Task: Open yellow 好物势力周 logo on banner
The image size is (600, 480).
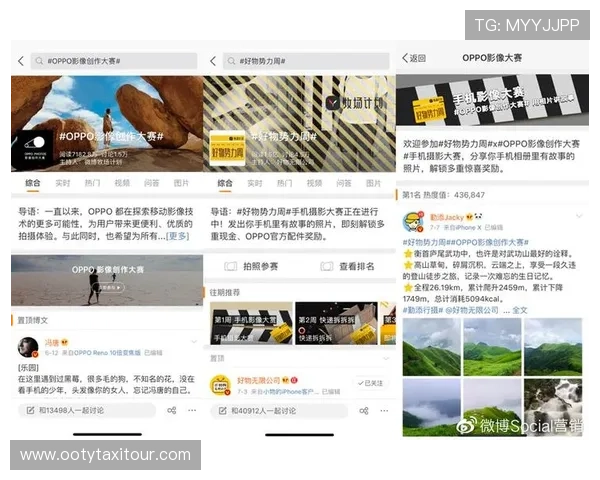Action: 227,149
